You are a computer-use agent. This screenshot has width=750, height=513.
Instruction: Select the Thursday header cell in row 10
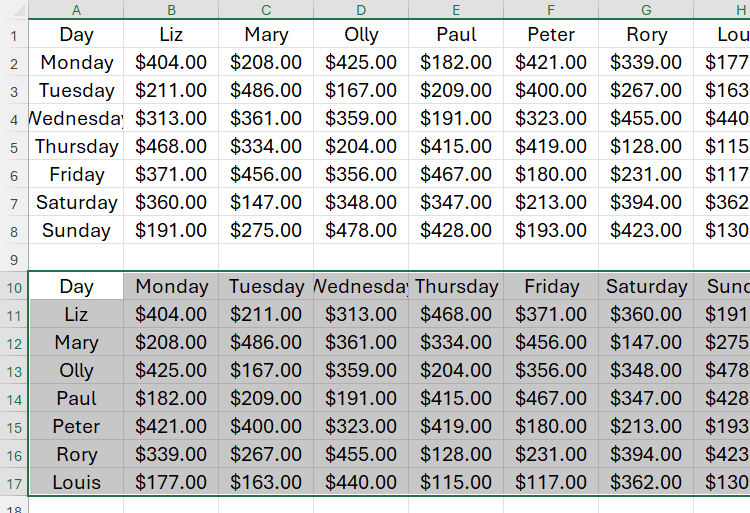coord(456,287)
